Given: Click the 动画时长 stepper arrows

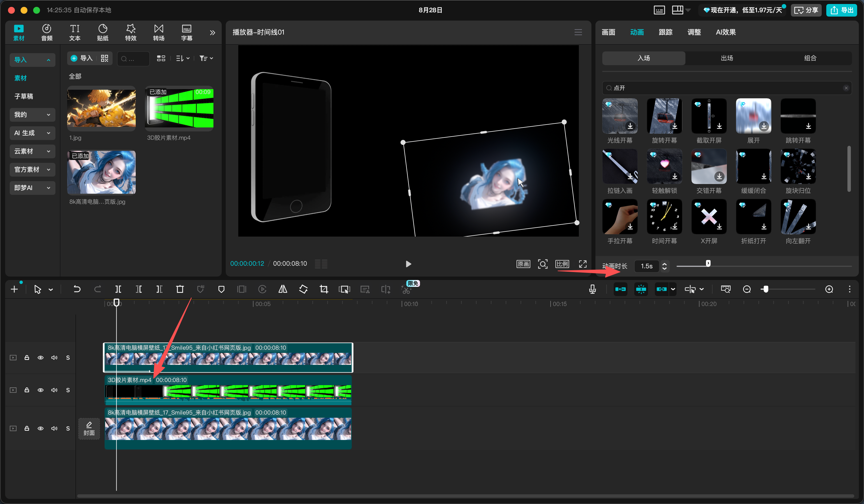Looking at the screenshot, I should [x=665, y=266].
